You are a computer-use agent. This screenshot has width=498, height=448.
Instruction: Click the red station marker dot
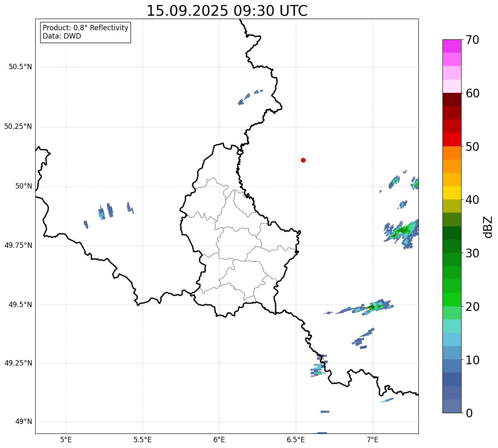point(303,160)
